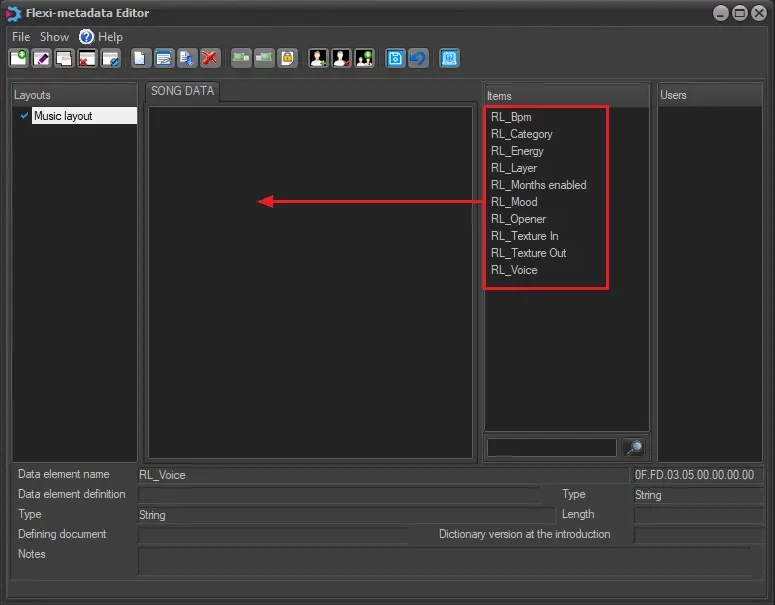Screen dimensions: 775x605
Task: Click the Items search input field
Action: point(551,448)
